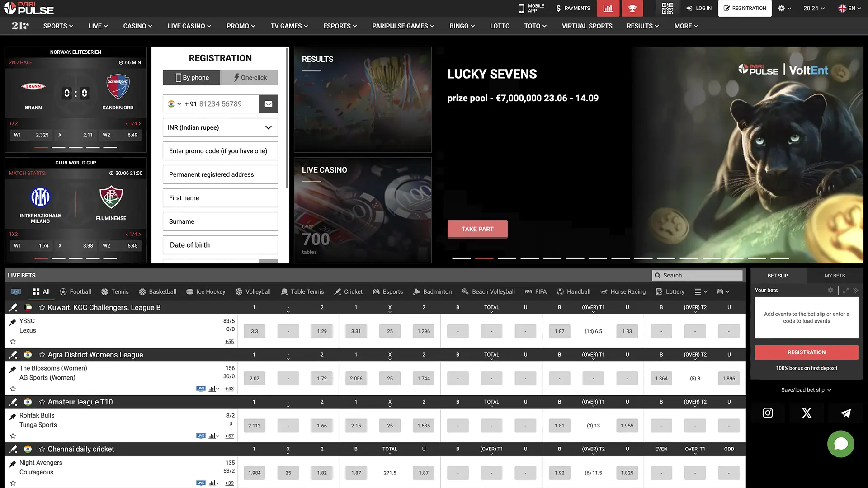Viewport: 868px width, 488px height.
Task: Click the First name input field
Action: coord(220,198)
